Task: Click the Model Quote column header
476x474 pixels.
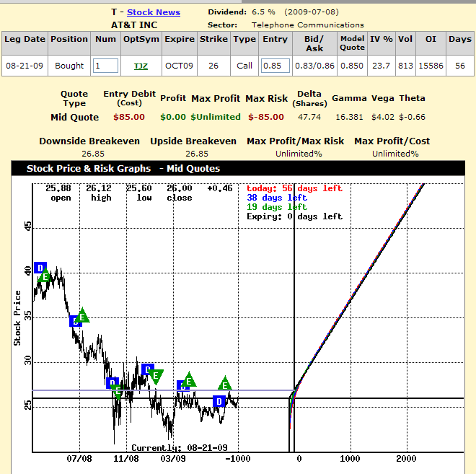Action: coord(352,43)
